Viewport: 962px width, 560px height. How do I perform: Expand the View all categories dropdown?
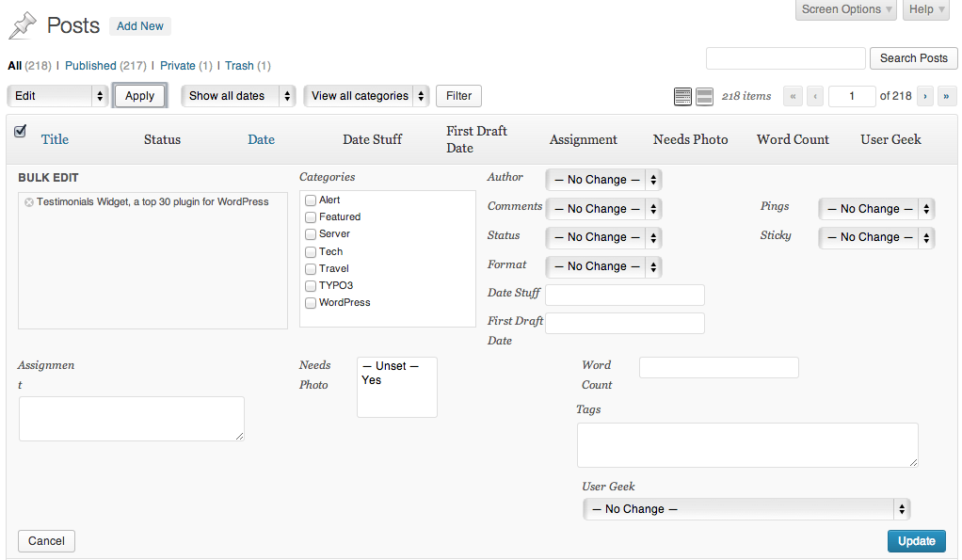[366, 96]
